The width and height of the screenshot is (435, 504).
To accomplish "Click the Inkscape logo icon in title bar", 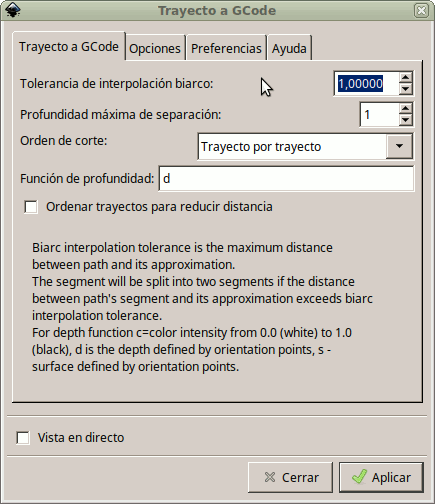I will pyautogui.click(x=13, y=10).
